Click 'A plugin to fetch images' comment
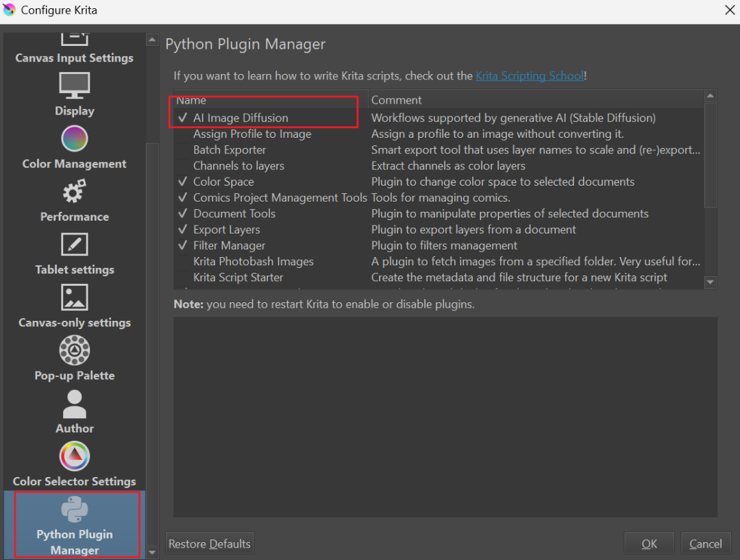The image size is (740, 560). pos(536,261)
